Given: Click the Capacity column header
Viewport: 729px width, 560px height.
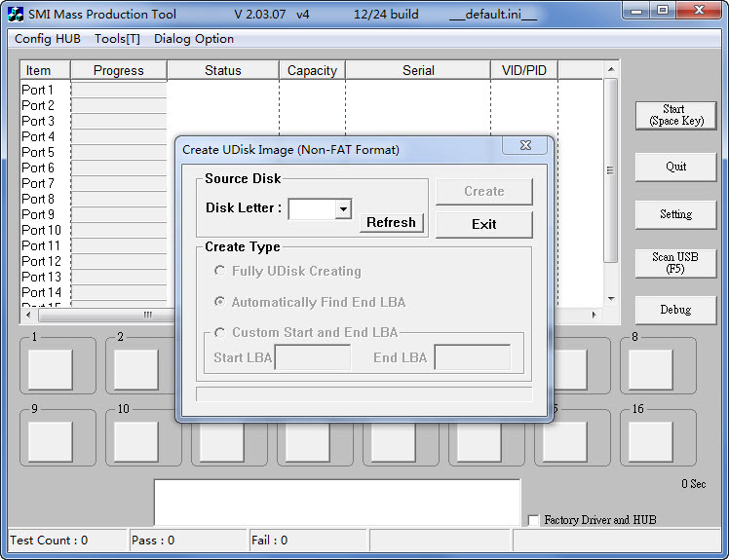Looking at the screenshot, I should click(x=312, y=71).
